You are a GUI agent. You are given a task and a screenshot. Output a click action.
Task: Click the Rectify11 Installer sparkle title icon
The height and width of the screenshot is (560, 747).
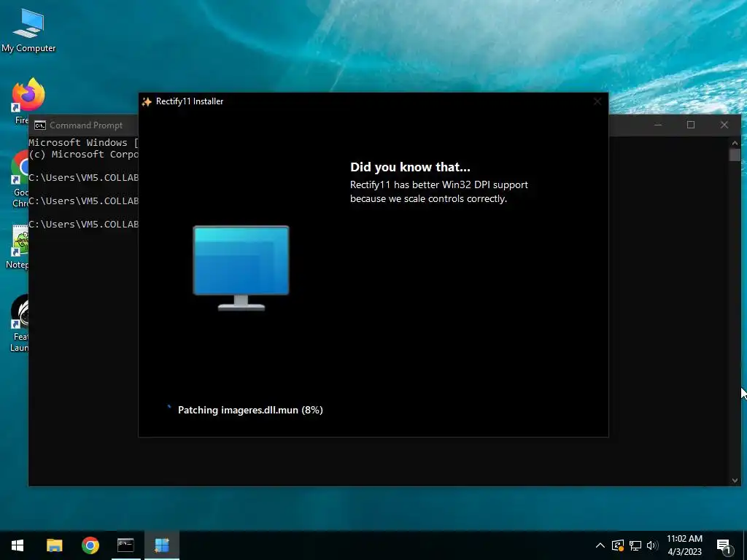point(147,101)
